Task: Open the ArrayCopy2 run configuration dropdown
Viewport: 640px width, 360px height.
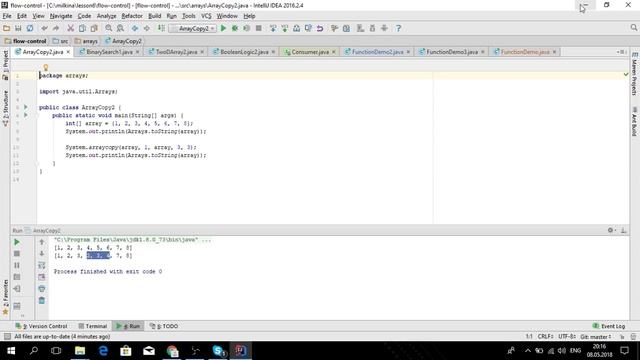Action: point(193,29)
